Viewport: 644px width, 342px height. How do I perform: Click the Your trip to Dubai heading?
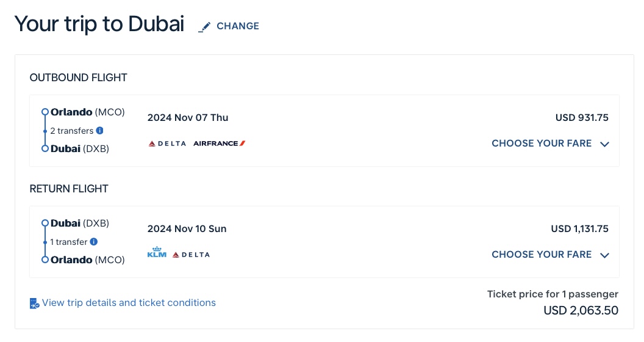click(x=99, y=24)
